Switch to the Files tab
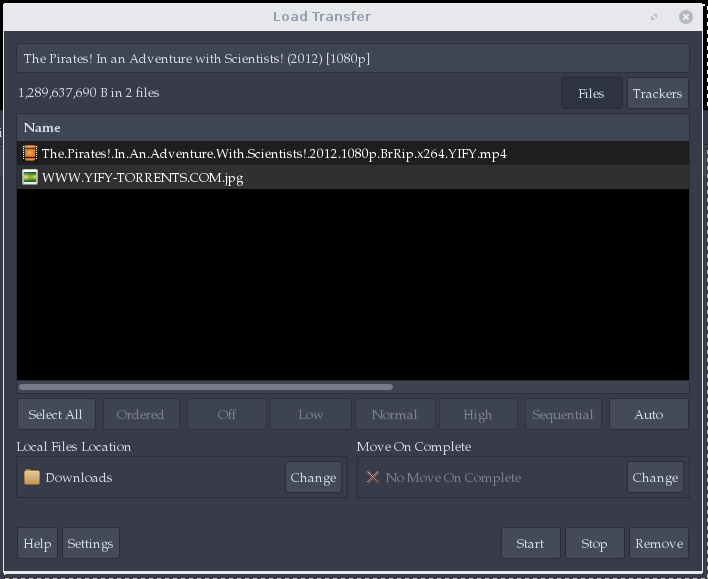708x579 pixels. pyautogui.click(x=592, y=93)
